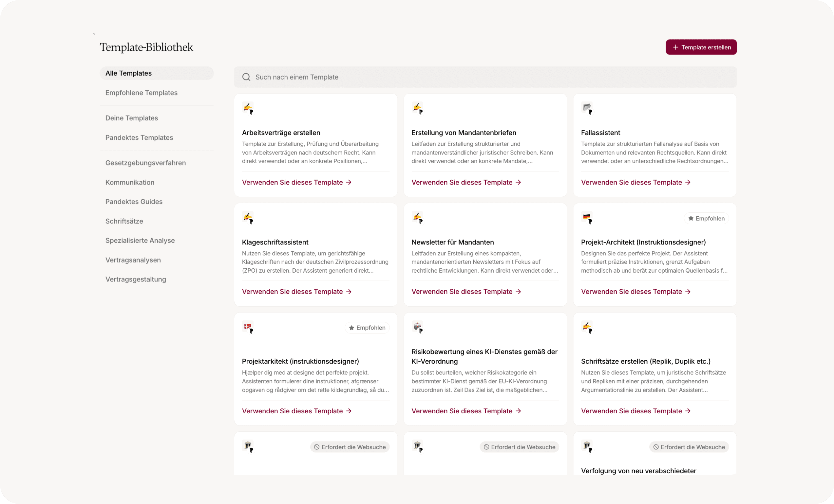The image size is (834, 504).
Task: Click the writing-hand icon on Newsletter für Mandanten card
Action: tap(417, 218)
